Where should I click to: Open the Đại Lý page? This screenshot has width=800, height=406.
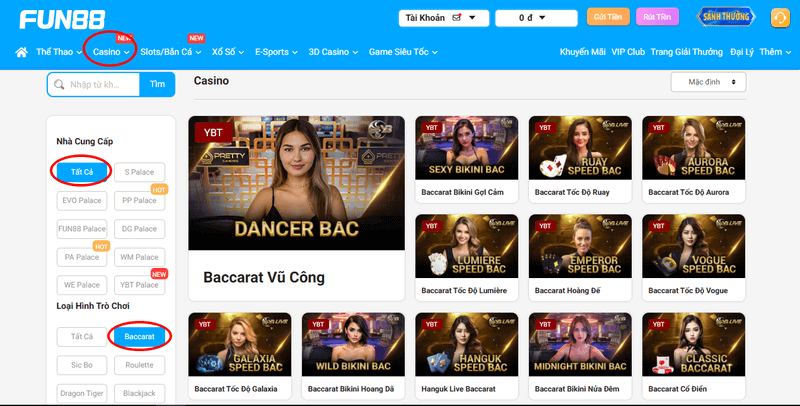click(742, 52)
